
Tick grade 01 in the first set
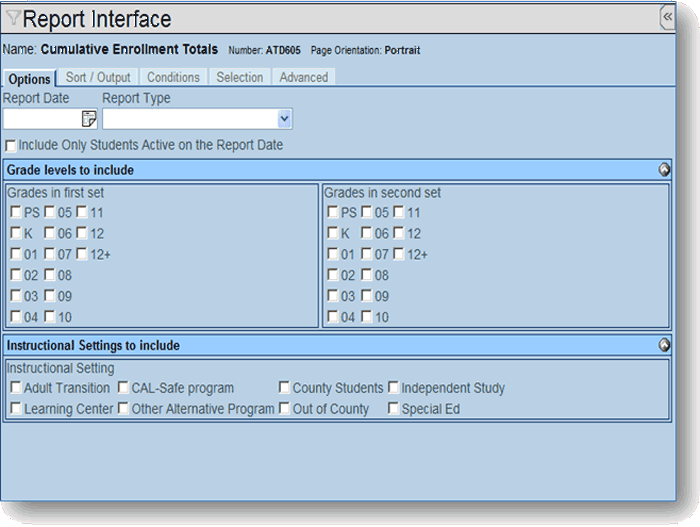point(16,254)
